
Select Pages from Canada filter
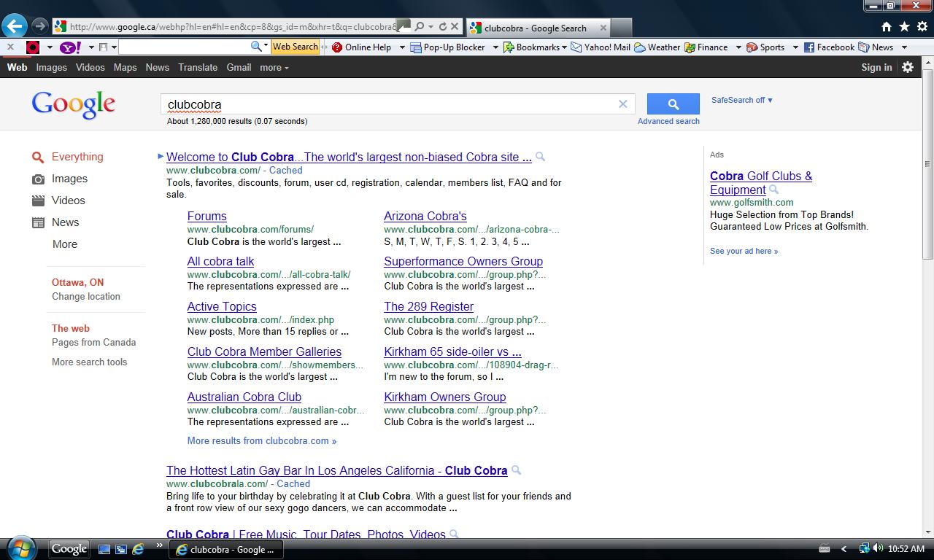click(94, 342)
